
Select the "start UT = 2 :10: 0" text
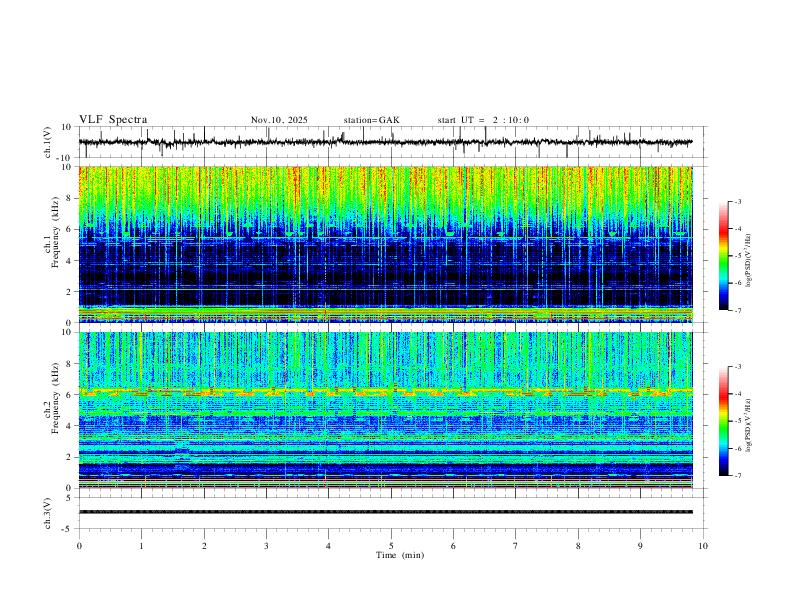pyautogui.click(x=483, y=120)
